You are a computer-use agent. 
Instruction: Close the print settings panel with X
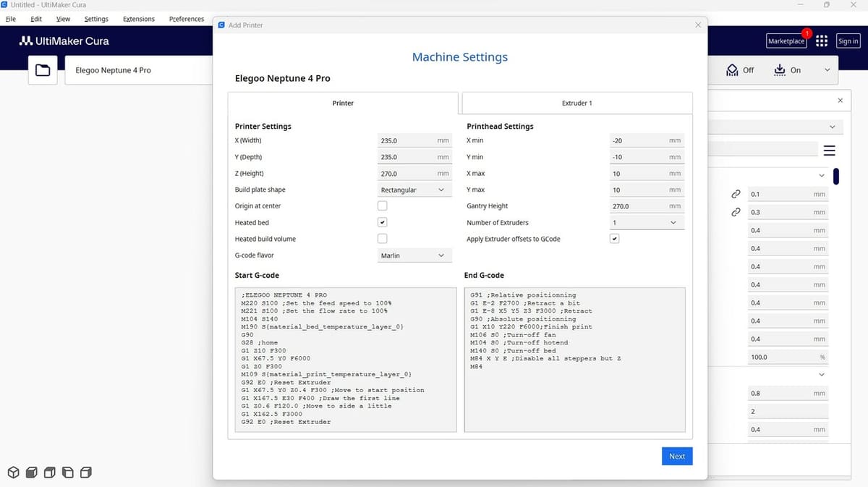[840, 101]
